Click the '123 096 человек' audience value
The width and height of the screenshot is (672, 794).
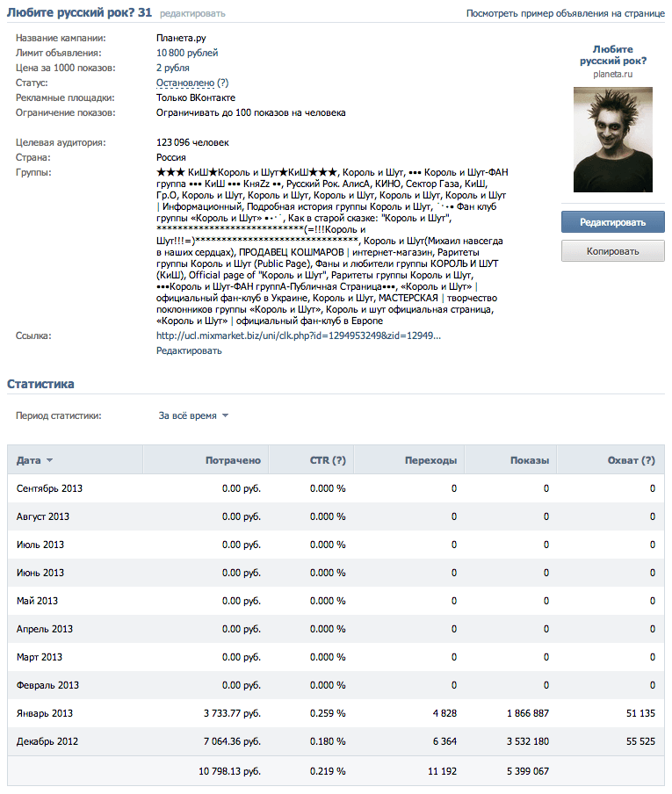[x=192, y=143]
